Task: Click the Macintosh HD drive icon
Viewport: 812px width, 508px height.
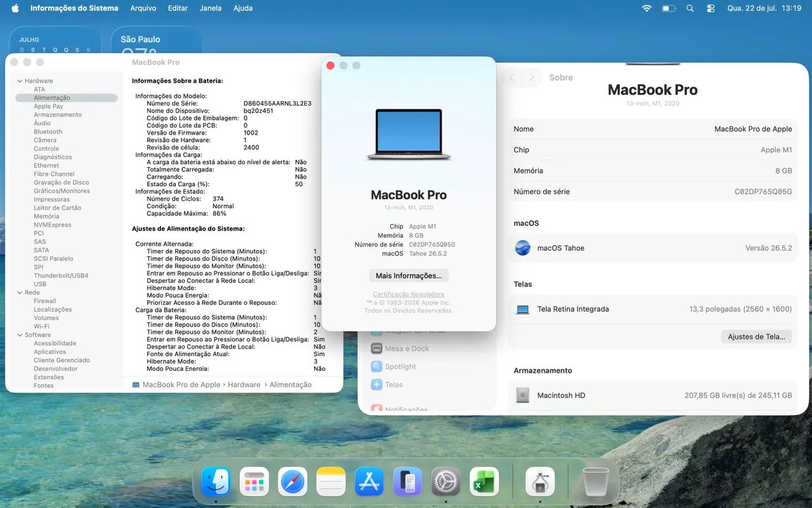Action: pos(523,395)
